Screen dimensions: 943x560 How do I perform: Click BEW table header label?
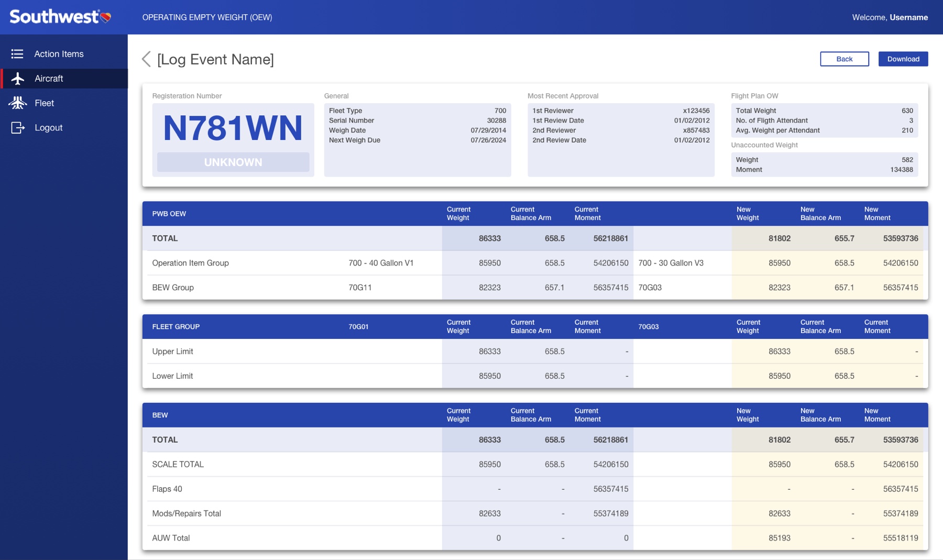160,415
